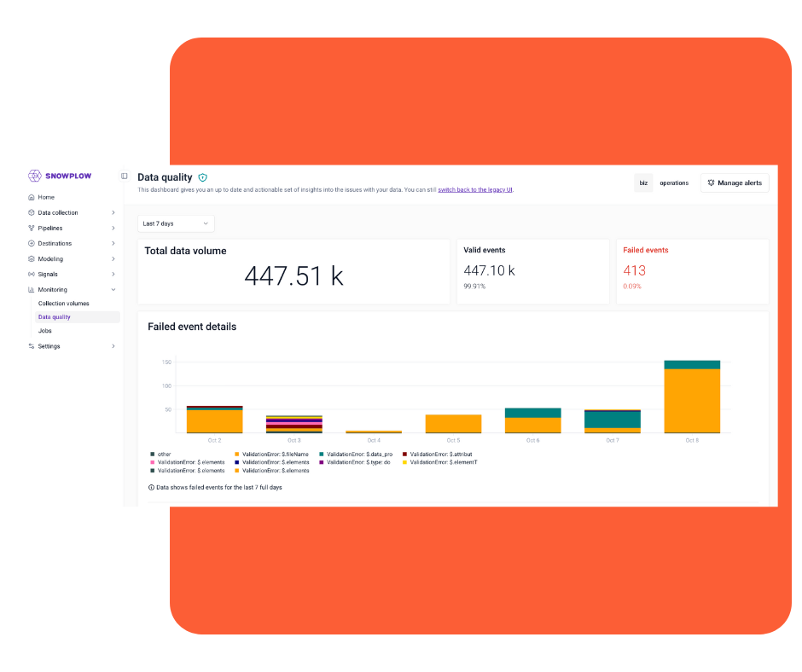
Task: Click the Destinations circle icon
Action: tap(32, 243)
